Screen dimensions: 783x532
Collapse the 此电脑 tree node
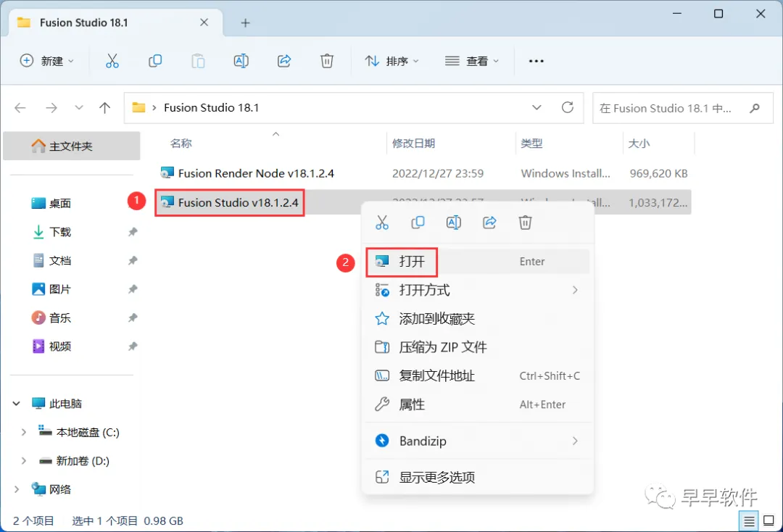tap(17, 403)
